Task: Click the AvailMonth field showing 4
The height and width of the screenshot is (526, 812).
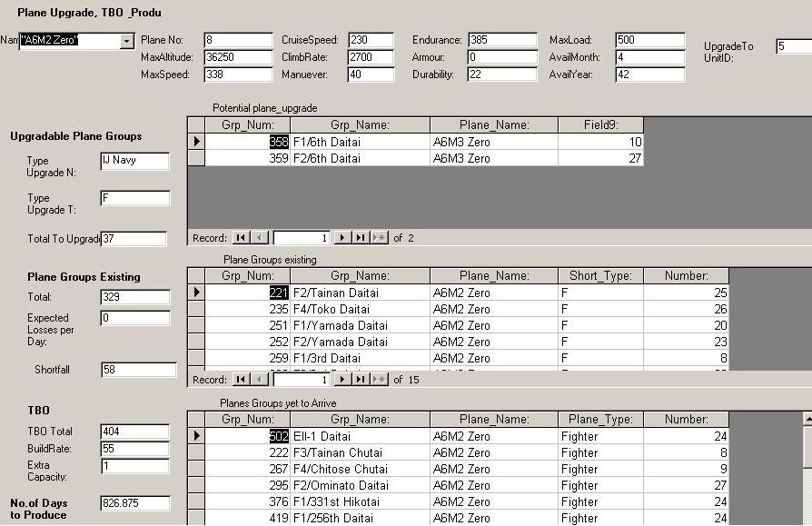Action: click(650, 57)
